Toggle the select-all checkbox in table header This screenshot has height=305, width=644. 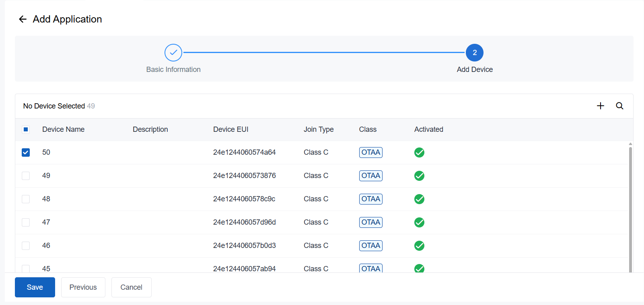[x=26, y=129]
